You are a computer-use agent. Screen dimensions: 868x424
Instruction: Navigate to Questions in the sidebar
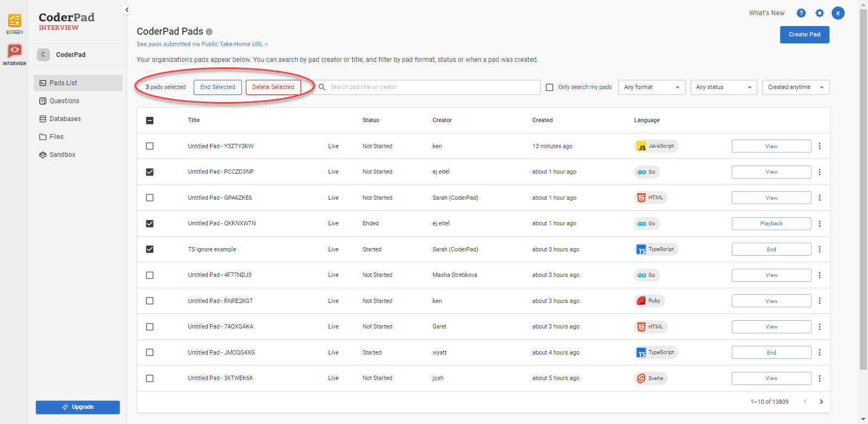pos(64,101)
